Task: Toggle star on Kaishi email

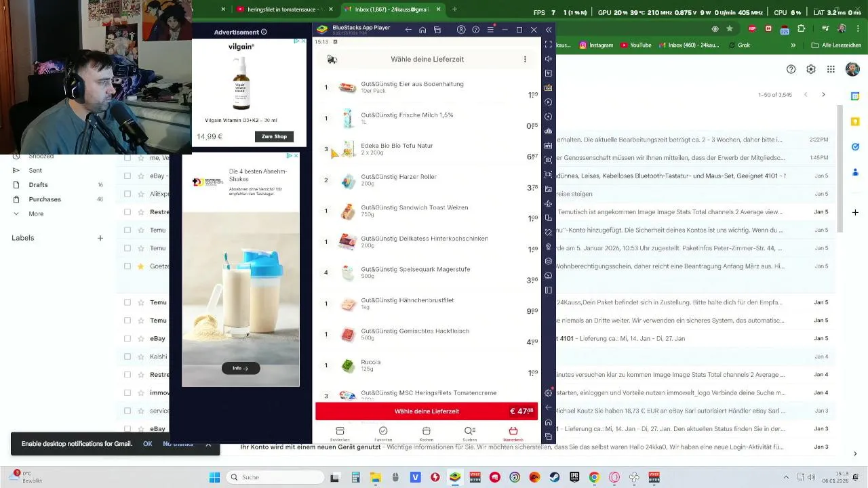Action: click(x=141, y=357)
